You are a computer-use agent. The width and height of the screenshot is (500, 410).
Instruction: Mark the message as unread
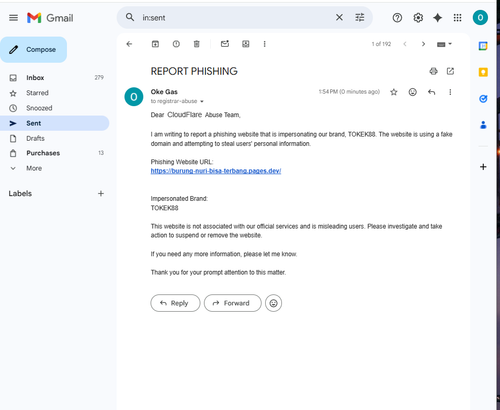[x=225, y=44]
